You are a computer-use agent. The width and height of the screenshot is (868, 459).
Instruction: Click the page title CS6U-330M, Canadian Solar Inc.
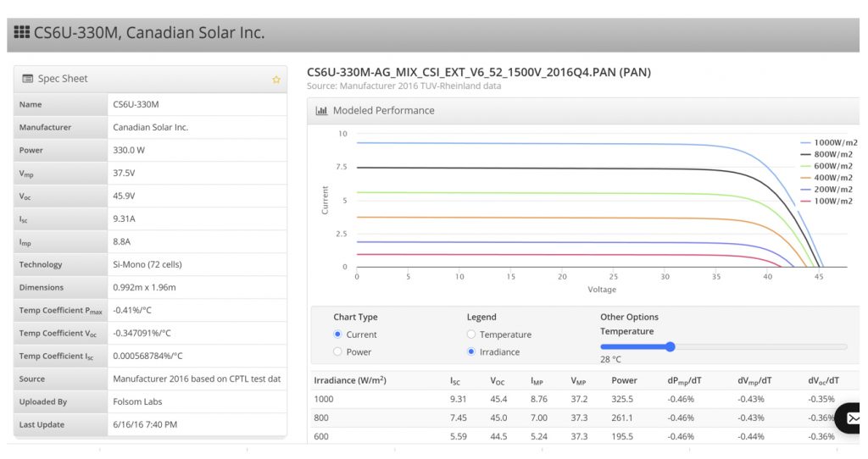click(x=149, y=33)
